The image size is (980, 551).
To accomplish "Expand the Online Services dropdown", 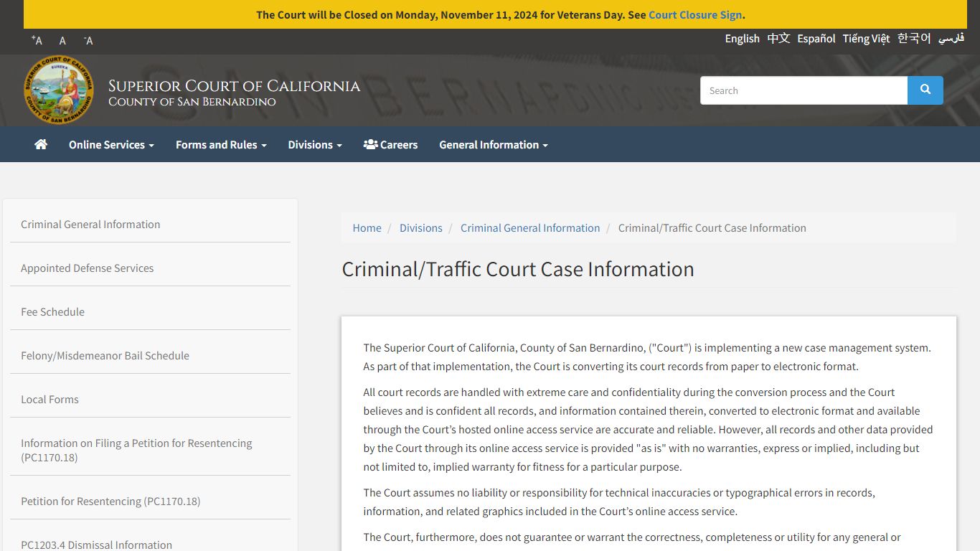I will coord(111,144).
